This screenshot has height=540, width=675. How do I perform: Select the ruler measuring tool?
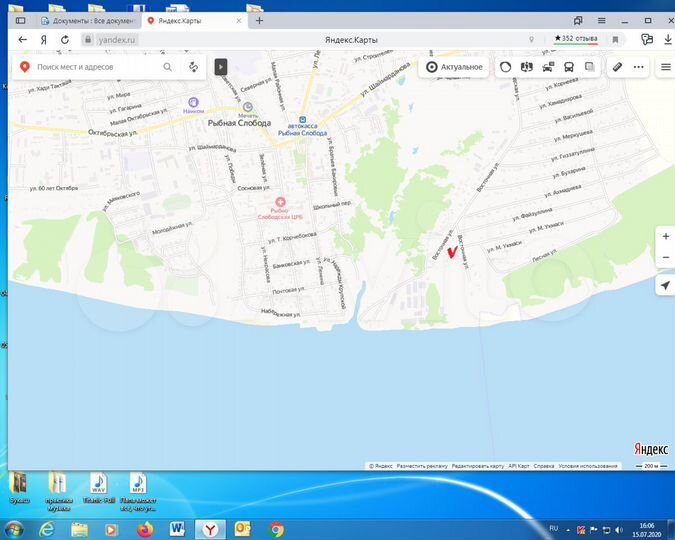[x=618, y=67]
